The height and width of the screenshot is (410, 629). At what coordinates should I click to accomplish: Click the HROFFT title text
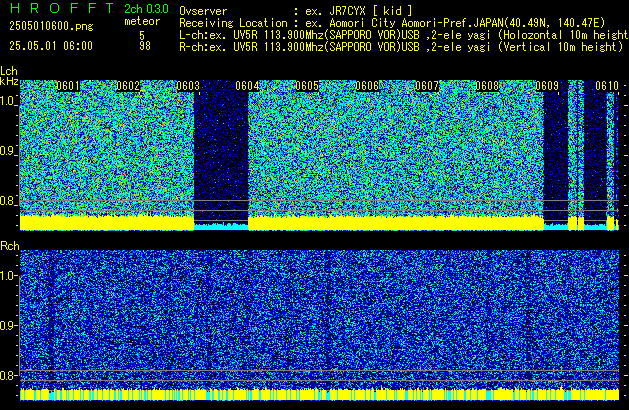pos(62,8)
